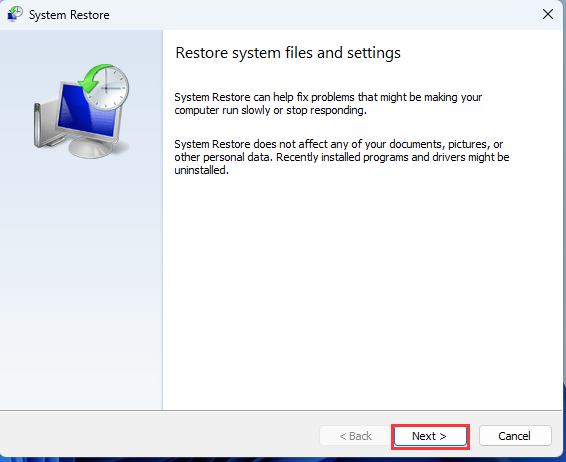Click blank white area below the description
This screenshot has width=566, height=462.
pos(361,289)
